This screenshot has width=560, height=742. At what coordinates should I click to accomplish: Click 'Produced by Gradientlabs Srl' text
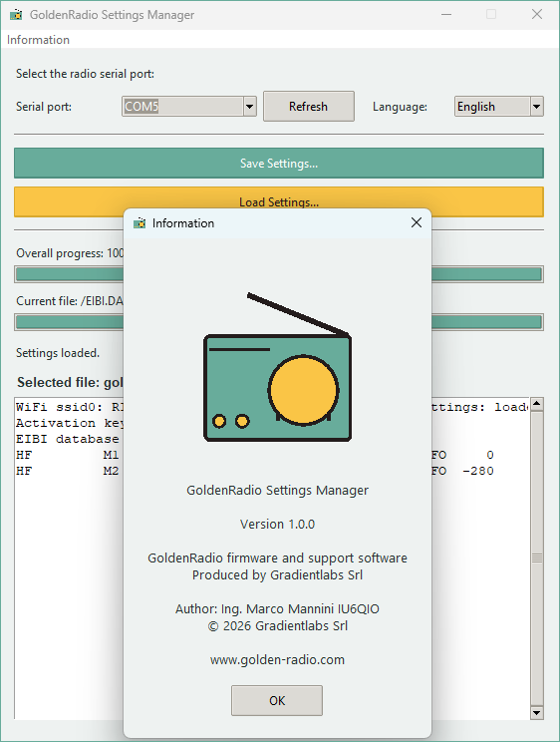(277, 575)
